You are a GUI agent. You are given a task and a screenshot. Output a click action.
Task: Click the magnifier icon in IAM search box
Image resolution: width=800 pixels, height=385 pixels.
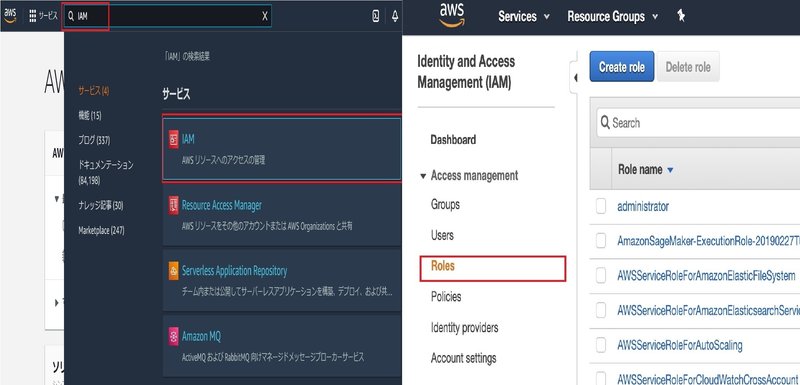point(71,16)
